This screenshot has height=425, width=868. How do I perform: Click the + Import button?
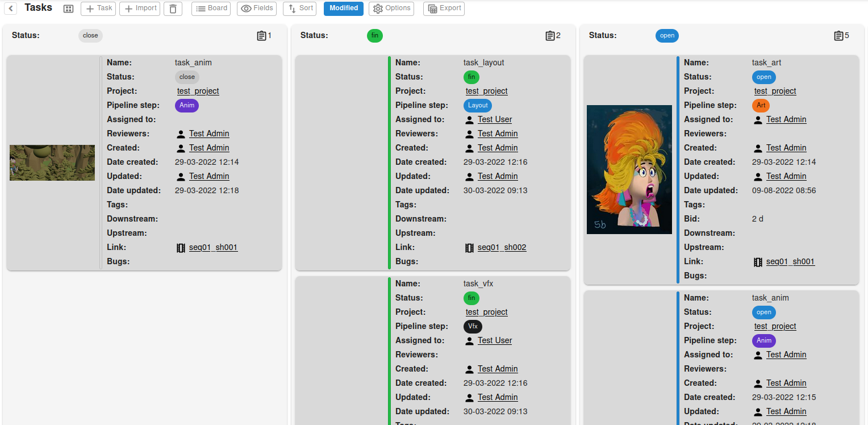pos(139,9)
